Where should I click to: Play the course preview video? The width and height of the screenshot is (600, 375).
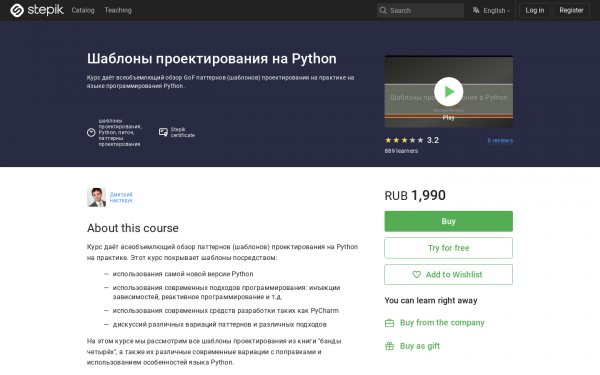pyautogui.click(x=448, y=91)
